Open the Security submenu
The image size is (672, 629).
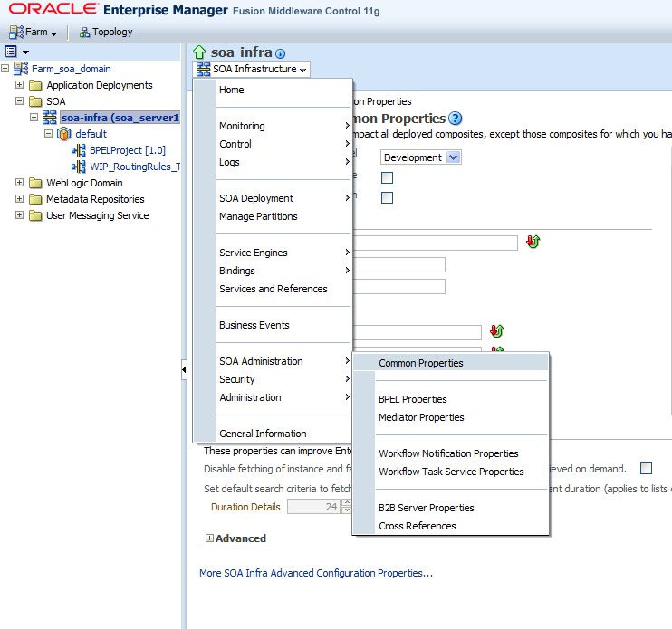[x=283, y=379]
